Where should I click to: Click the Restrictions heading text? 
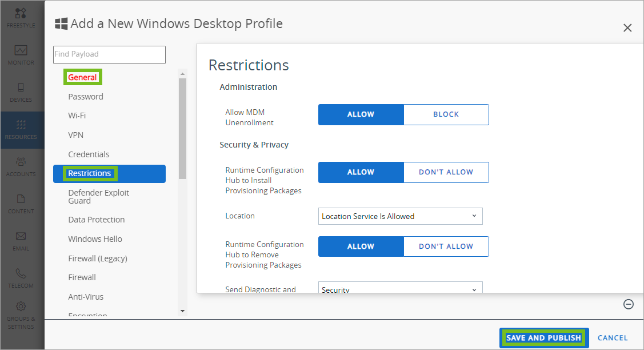[x=249, y=65]
